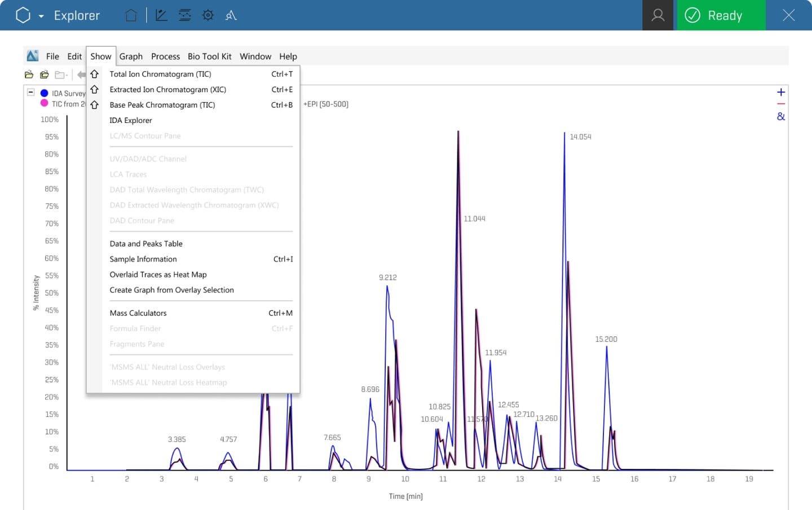812x510 pixels.
Task: Open a data file with the open file icon
Action: [28, 74]
